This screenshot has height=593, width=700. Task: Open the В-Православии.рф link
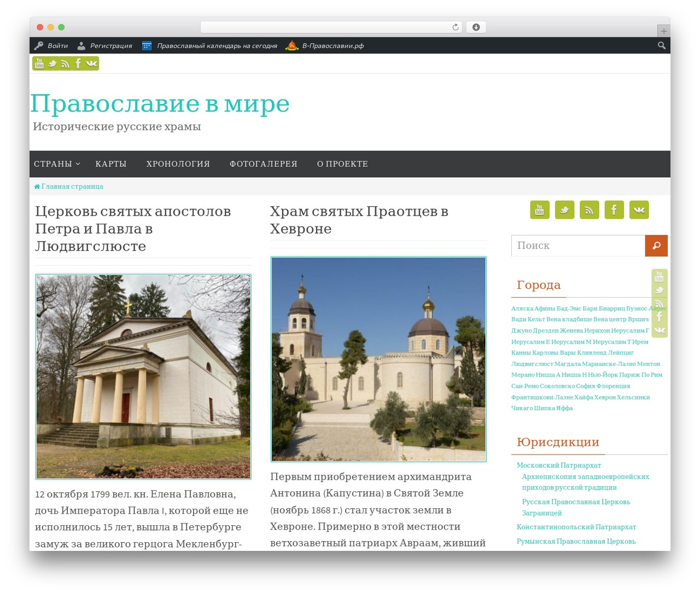pos(333,46)
